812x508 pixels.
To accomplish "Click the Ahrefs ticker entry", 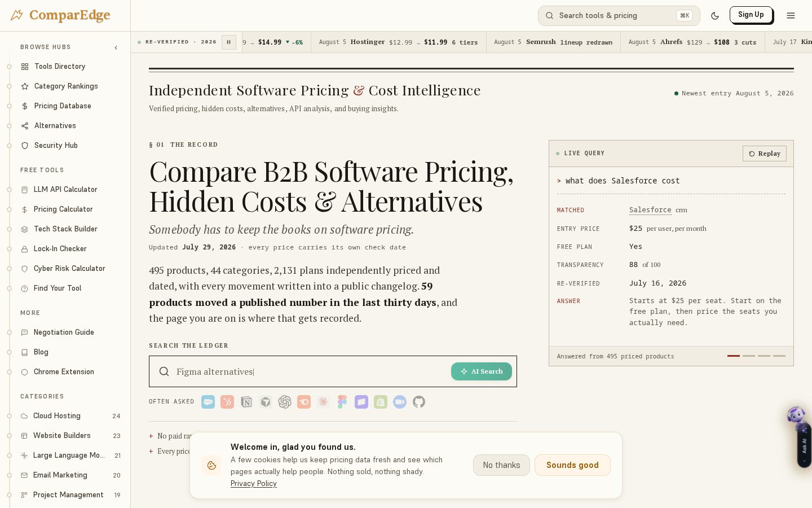I will pyautogui.click(x=692, y=42).
